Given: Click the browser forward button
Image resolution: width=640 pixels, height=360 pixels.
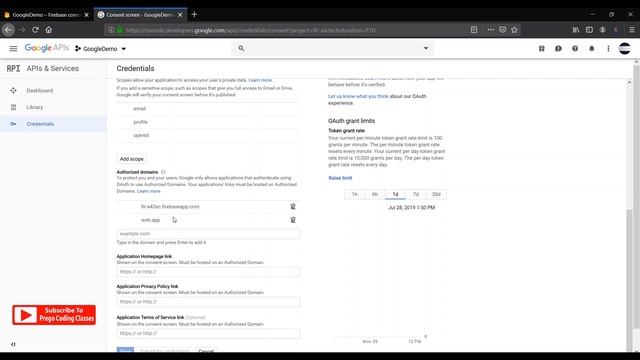Looking at the screenshot, I should pos(22,30).
